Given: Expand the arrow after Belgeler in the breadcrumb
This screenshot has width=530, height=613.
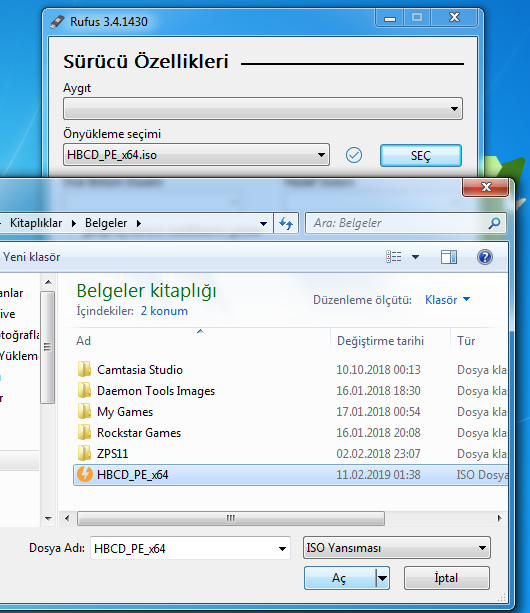Looking at the screenshot, I should [139, 223].
